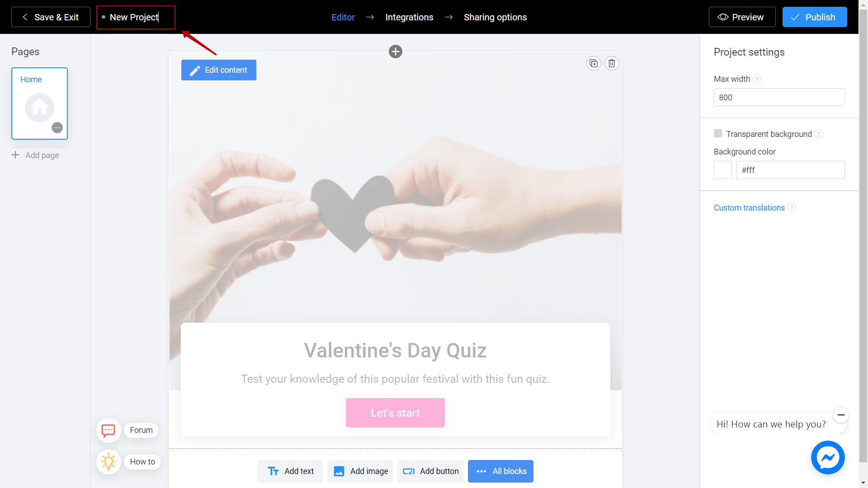Click the Publish button

tap(814, 17)
